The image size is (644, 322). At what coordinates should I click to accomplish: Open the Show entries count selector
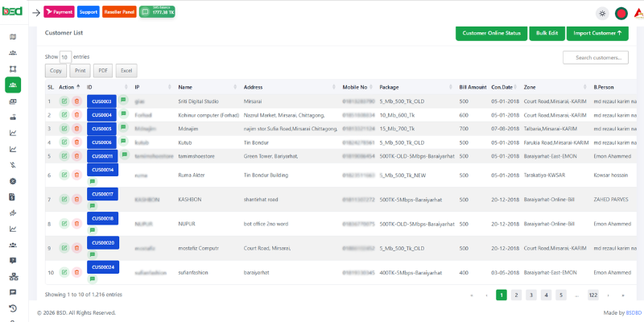pos(65,57)
